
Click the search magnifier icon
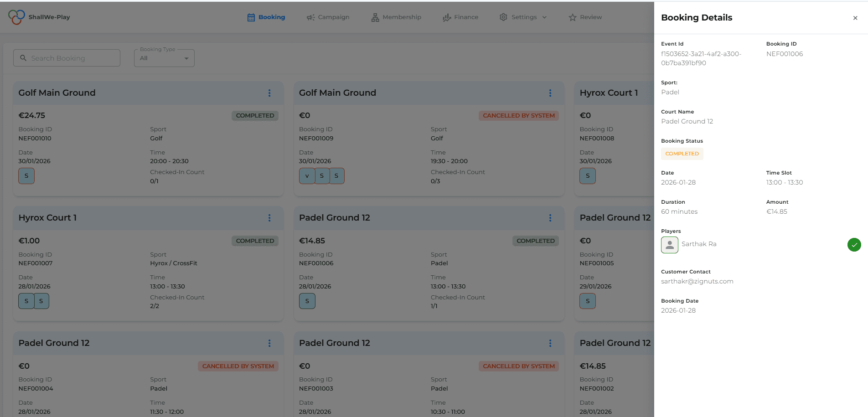pyautogui.click(x=23, y=58)
